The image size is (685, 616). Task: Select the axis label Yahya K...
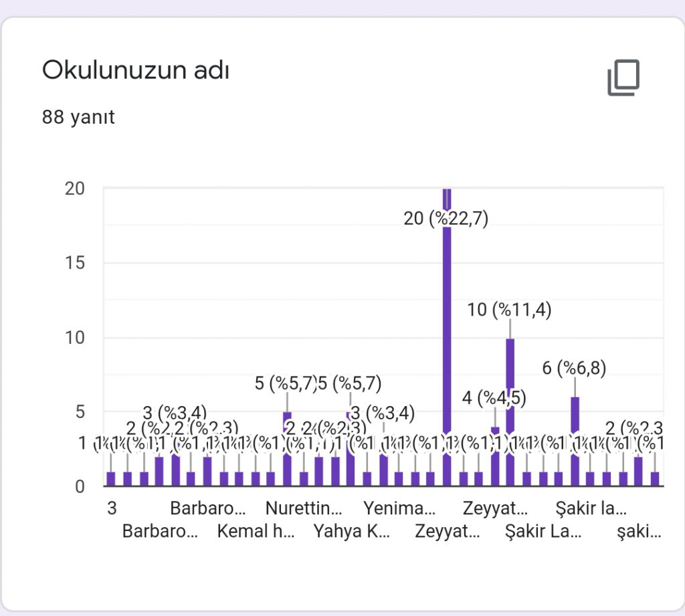tap(353, 531)
